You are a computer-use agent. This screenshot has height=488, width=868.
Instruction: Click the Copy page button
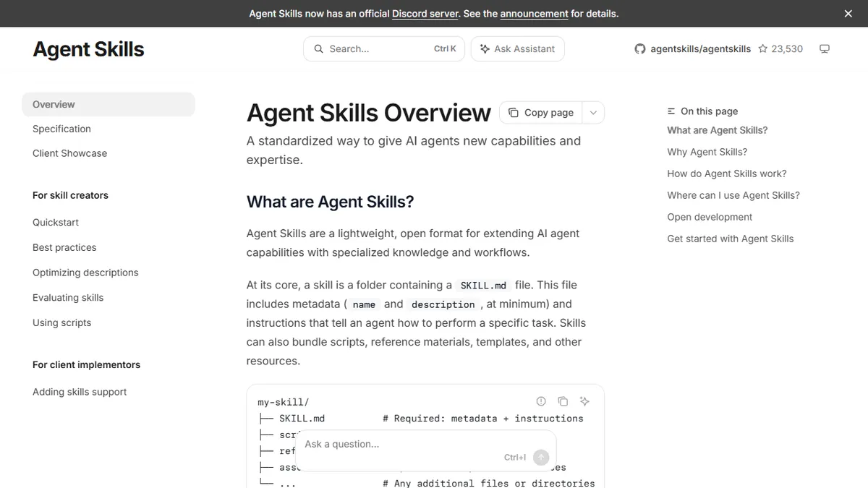(x=541, y=113)
